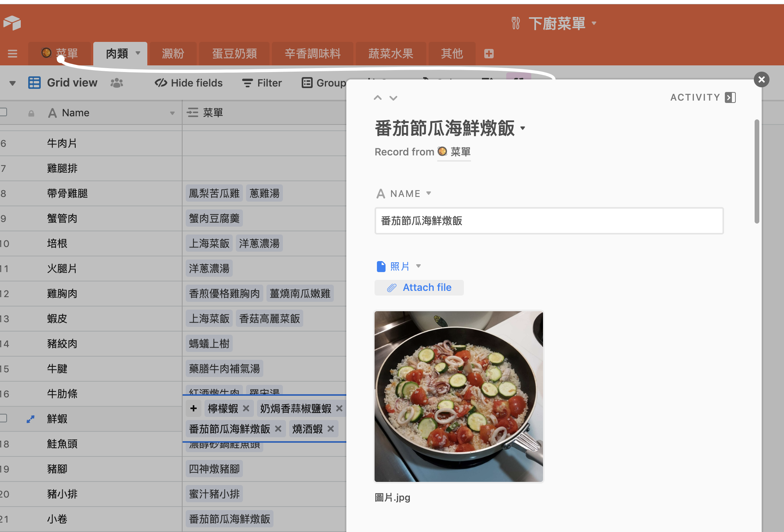Check the select-all rows checkbox
This screenshot has width=784, height=532.
[x=3, y=112]
